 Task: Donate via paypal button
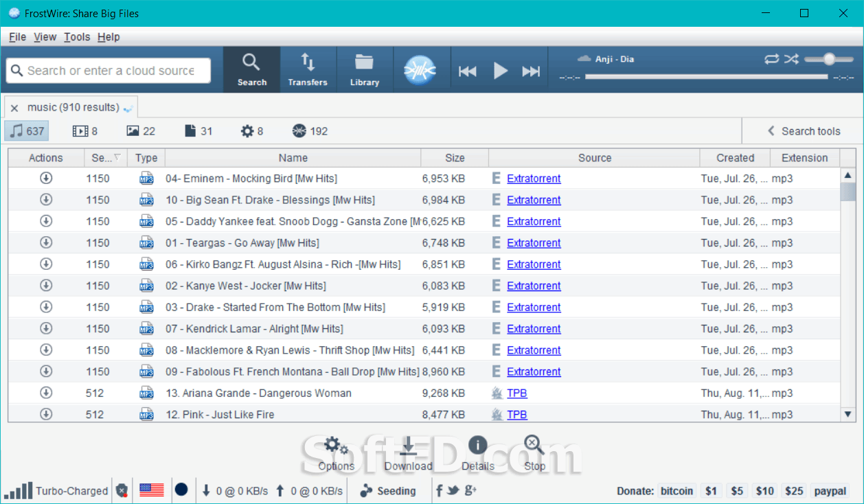tap(830, 491)
